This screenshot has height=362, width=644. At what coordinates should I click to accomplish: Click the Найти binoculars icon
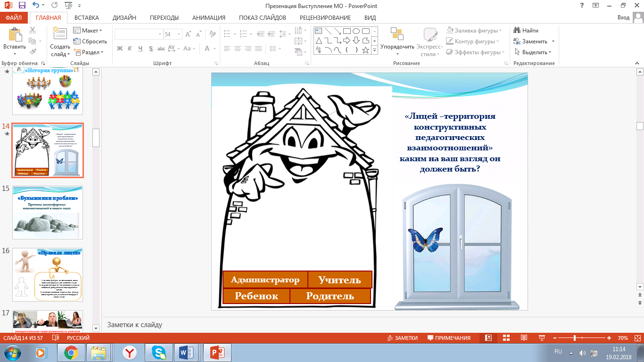pos(517,31)
